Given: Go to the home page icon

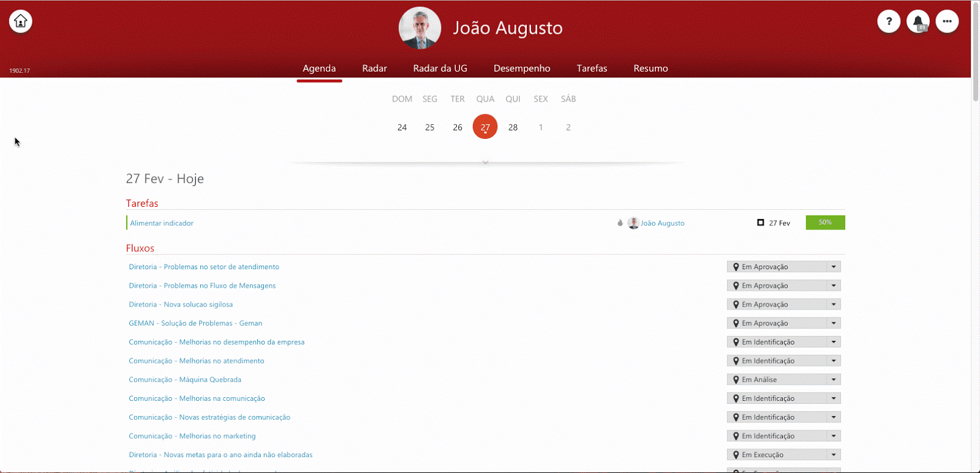Looking at the screenshot, I should [20, 21].
